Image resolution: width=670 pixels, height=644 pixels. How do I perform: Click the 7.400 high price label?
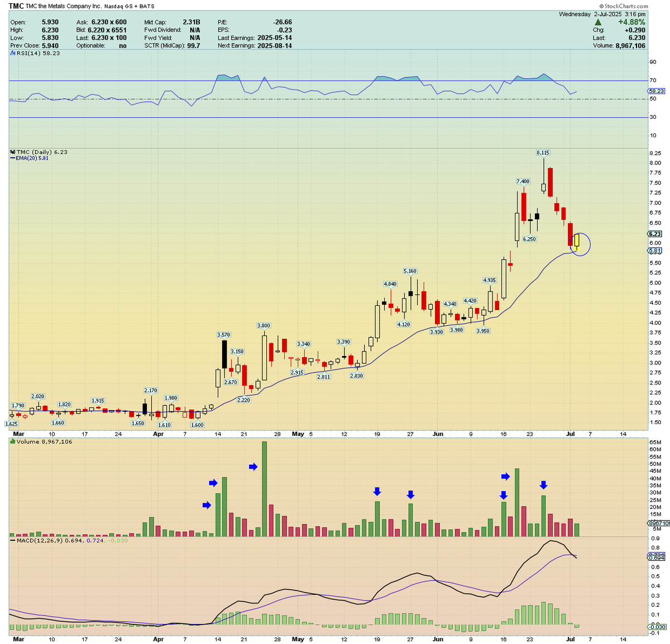click(x=523, y=181)
